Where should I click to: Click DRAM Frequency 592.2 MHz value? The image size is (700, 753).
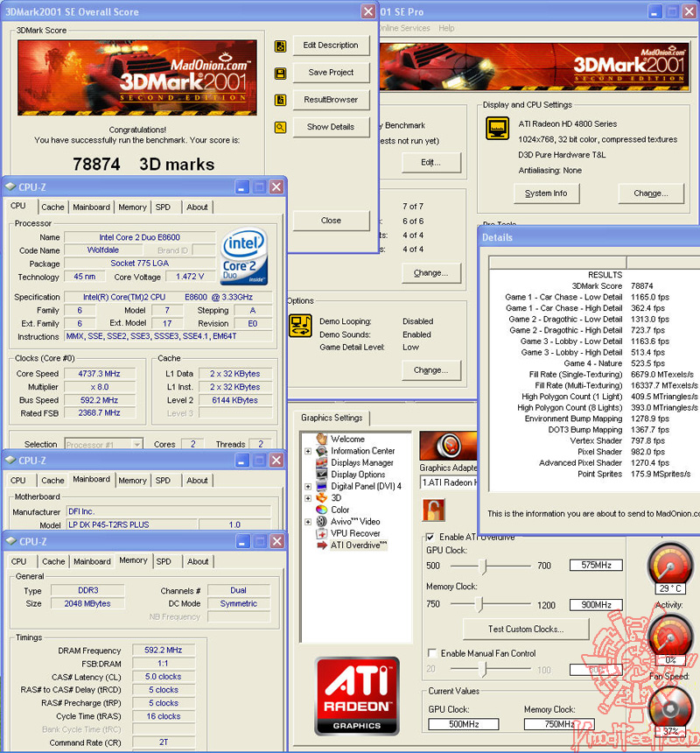tap(163, 650)
